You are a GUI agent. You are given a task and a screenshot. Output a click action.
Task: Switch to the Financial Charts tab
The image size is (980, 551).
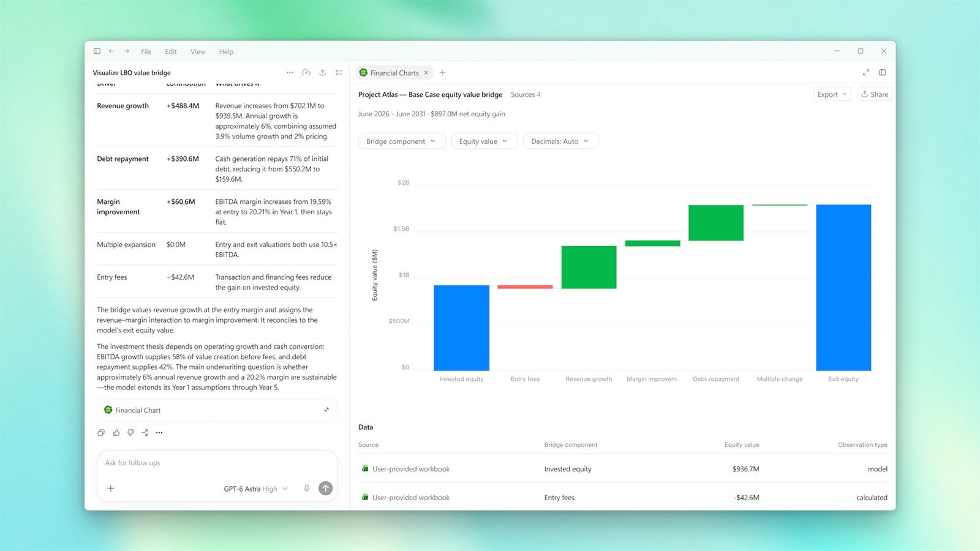coord(394,73)
